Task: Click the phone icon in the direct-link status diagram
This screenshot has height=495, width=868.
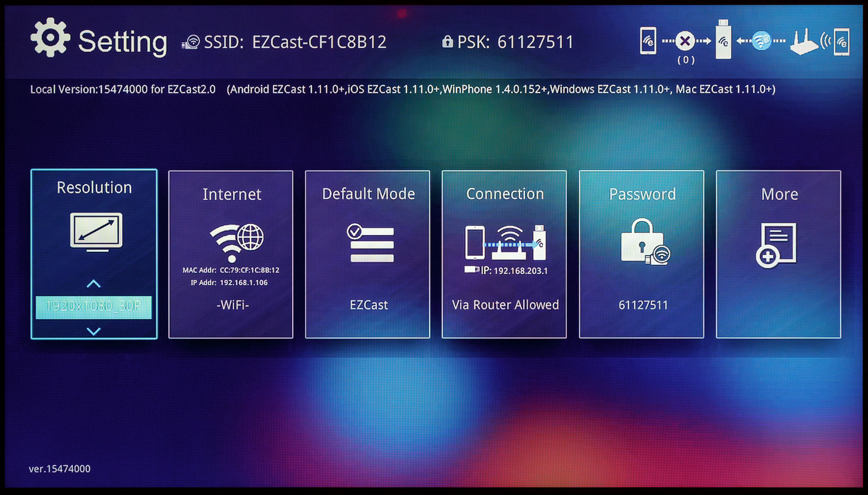Action: tap(648, 41)
